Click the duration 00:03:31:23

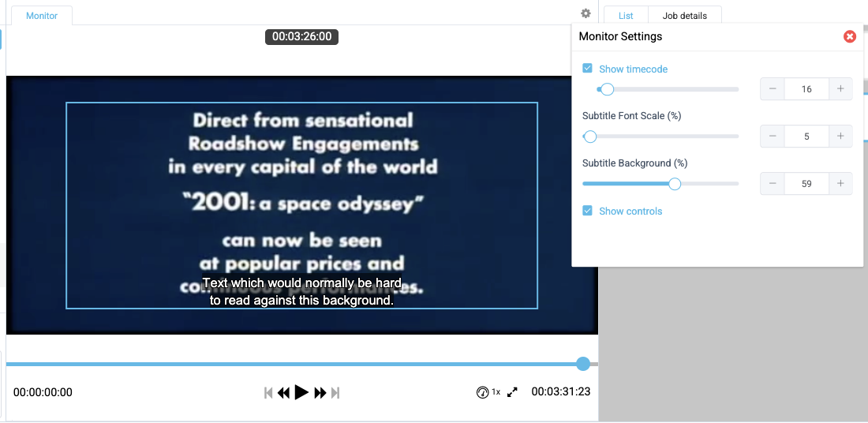point(561,391)
